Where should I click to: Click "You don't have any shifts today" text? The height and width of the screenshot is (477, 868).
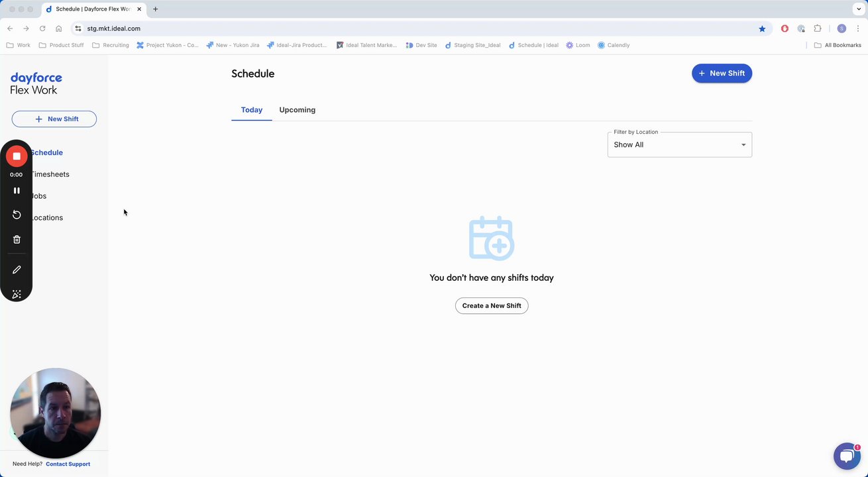(492, 278)
